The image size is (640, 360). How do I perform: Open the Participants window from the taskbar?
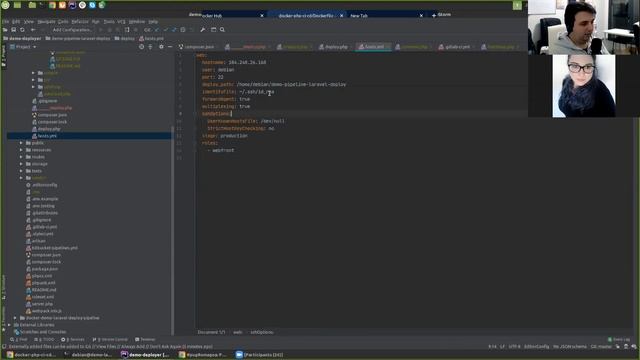(x=260, y=355)
